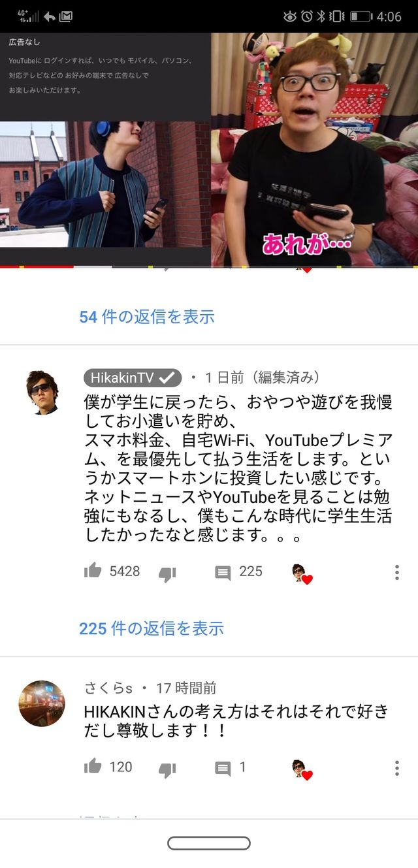Open the three-dot menu on the さくらs comment
418x868 pixels.
[x=396, y=768]
